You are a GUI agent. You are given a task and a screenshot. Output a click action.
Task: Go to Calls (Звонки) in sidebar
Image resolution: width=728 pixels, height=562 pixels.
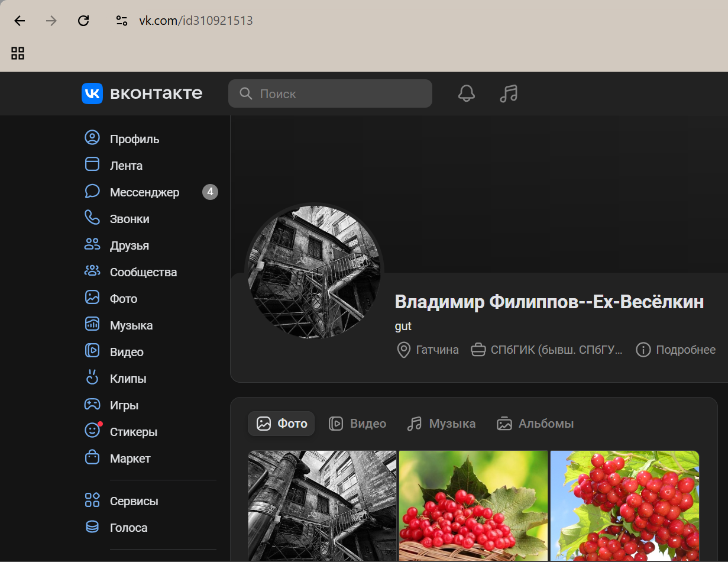point(129,219)
